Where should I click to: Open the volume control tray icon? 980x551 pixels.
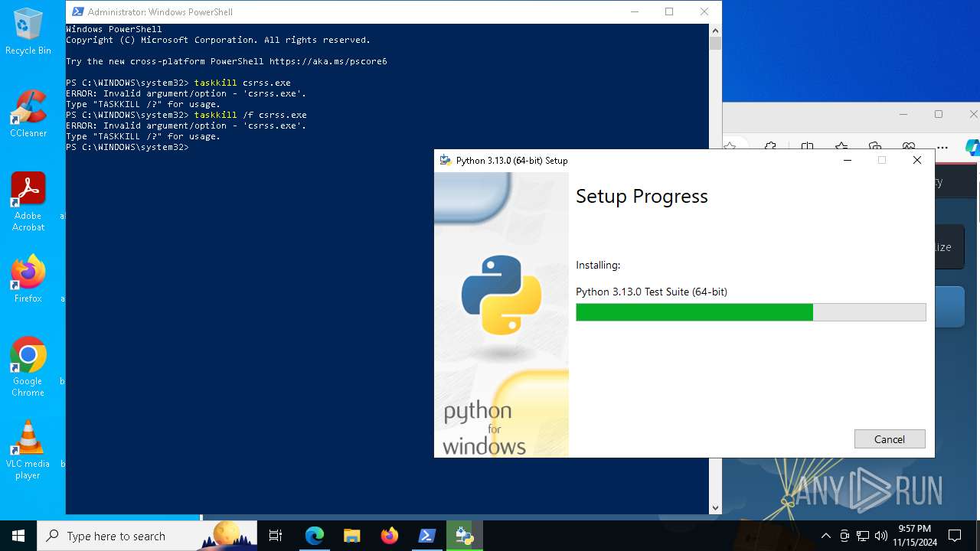pos(881,536)
